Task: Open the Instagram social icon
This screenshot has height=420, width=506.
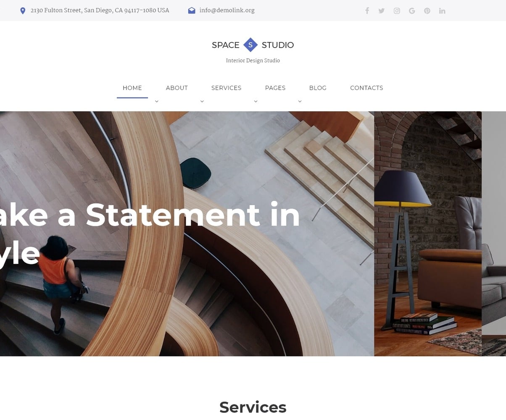Action: coord(396,10)
